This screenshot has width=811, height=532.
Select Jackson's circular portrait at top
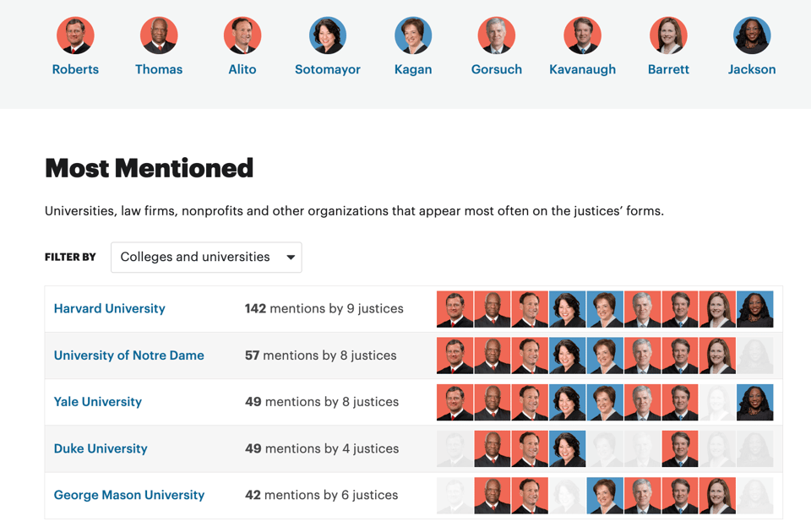(x=752, y=35)
